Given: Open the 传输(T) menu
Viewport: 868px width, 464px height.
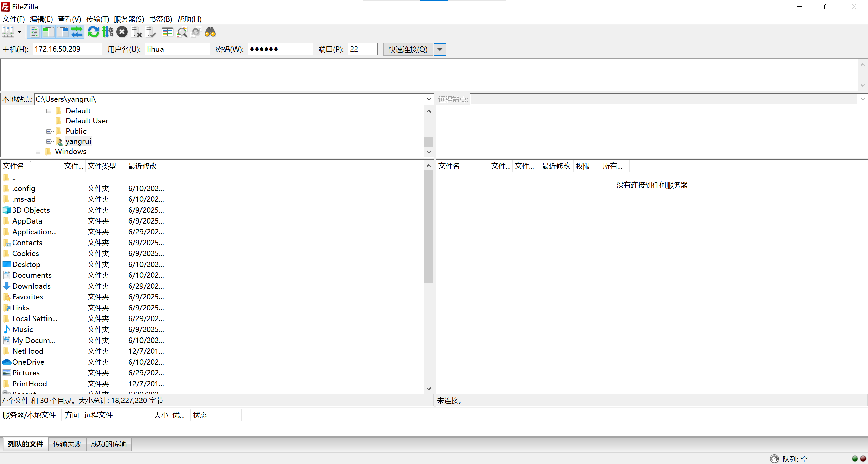Looking at the screenshot, I should [97, 19].
